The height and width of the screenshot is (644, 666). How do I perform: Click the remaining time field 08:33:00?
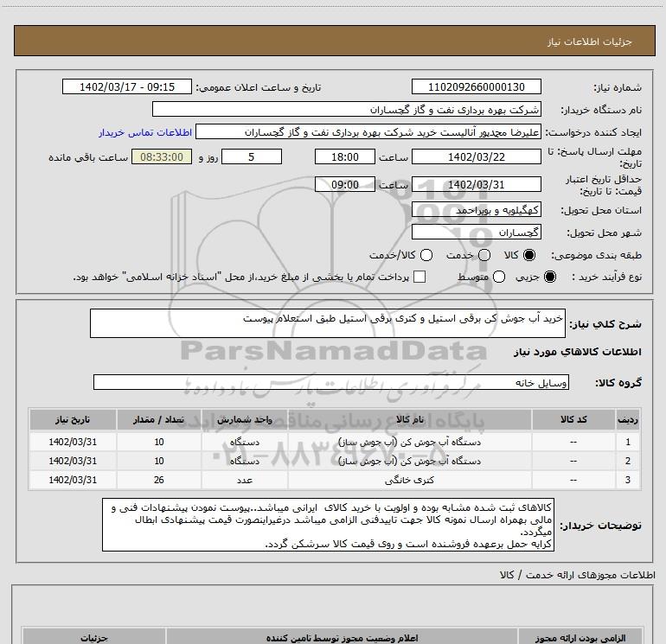click(162, 157)
